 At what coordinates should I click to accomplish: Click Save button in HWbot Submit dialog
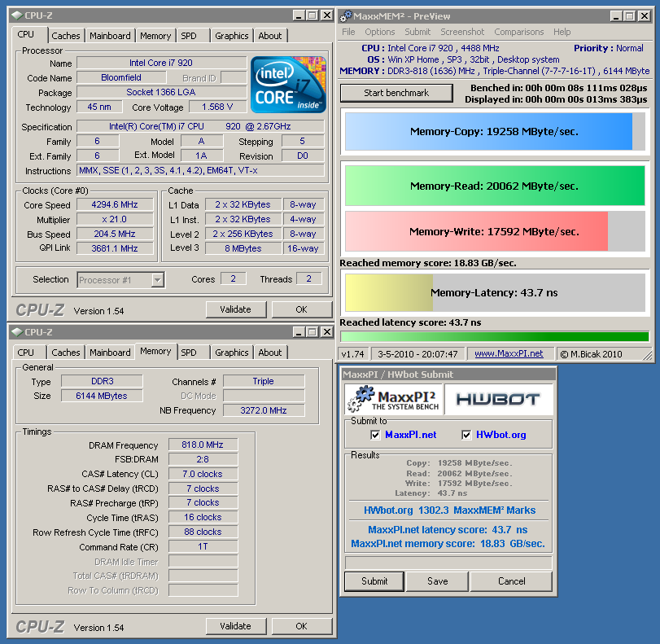click(437, 581)
